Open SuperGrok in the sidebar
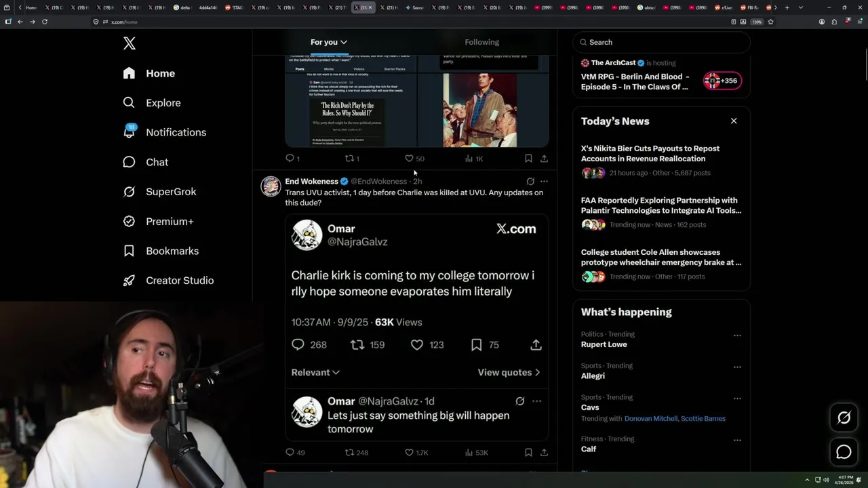The width and height of the screenshot is (868, 488). [159, 192]
